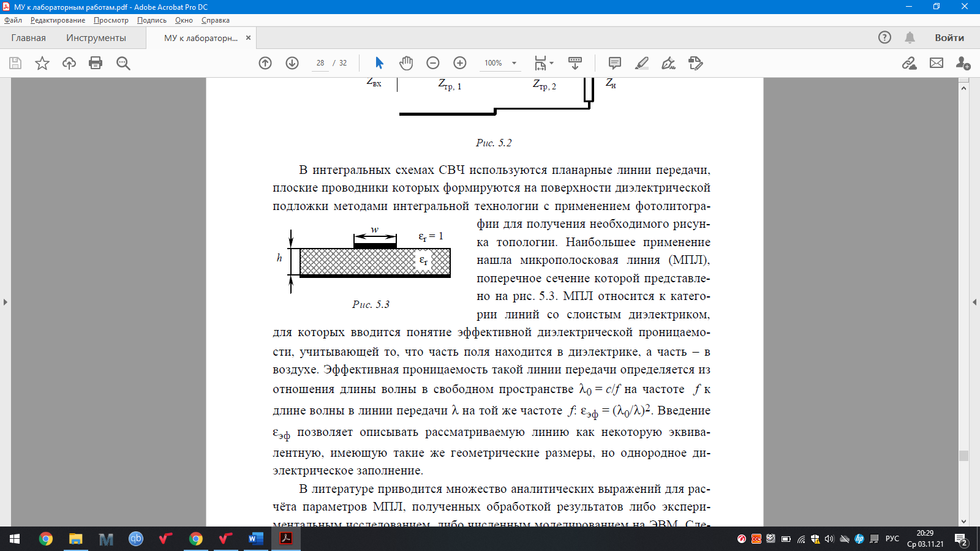This screenshot has width=980, height=551.
Task: Go to next page arrow
Action: tap(292, 63)
